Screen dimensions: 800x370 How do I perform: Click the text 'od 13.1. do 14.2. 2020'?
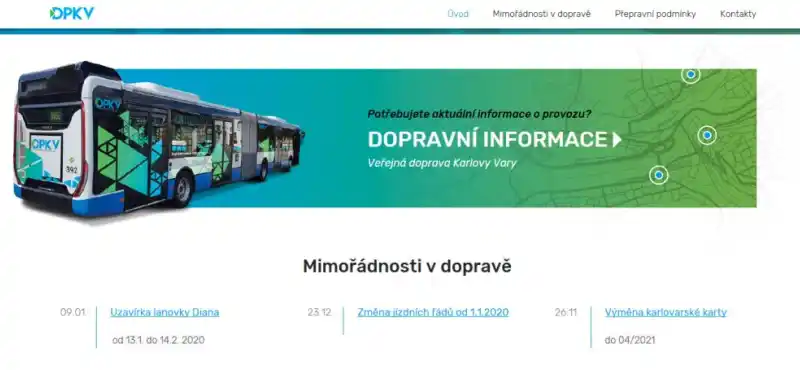pos(158,340)
